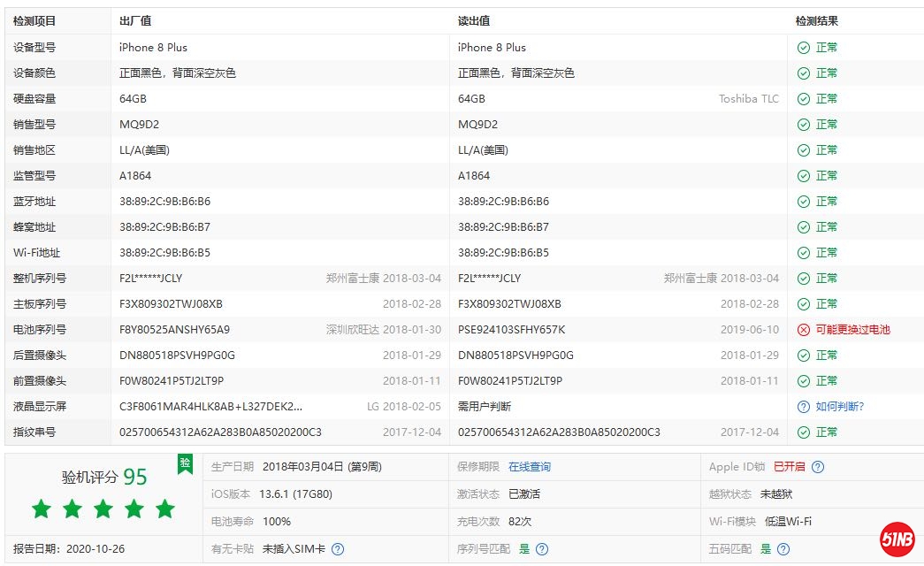Click the 51NB logo in the corner
The image size is (924, 566).
897,540
